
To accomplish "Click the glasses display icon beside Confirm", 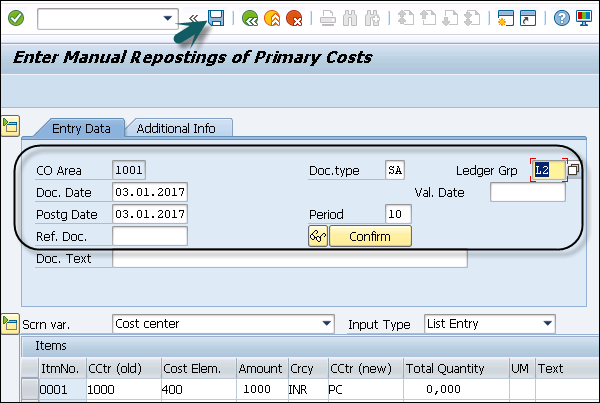I will 317,236.
